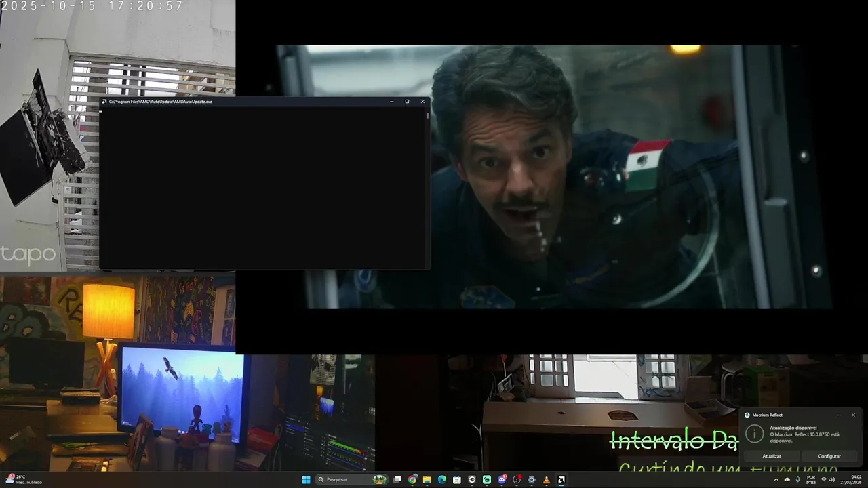This screenshot has width=868, height=488.
Task: Open VLC media player from the taskbar
Action: pyautogui.click(x=547, y=480)
